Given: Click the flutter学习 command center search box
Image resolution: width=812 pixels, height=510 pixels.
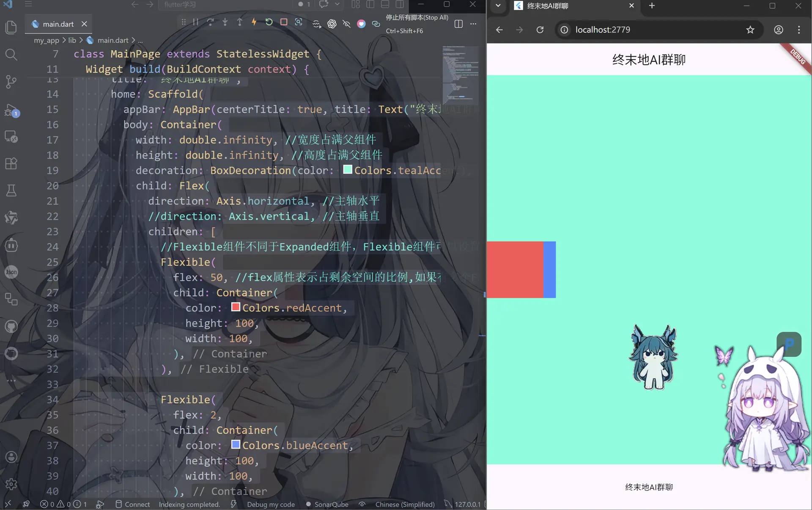Looking at the screenshot, I should [225, 4].
